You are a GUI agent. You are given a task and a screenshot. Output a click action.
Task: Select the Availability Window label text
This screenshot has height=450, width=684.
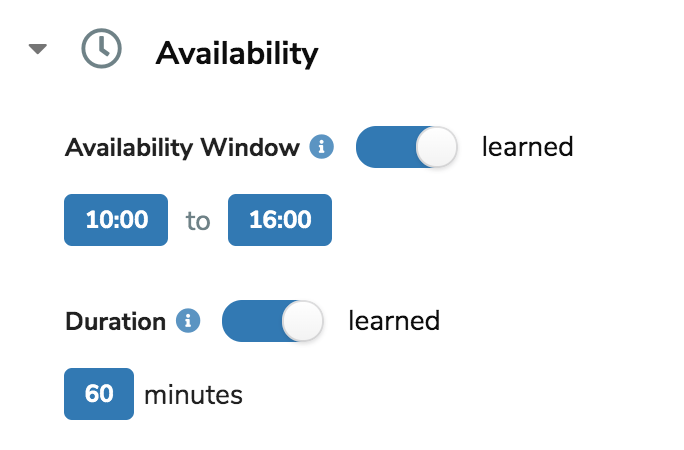pyautogui.click(x=182, y=147)
